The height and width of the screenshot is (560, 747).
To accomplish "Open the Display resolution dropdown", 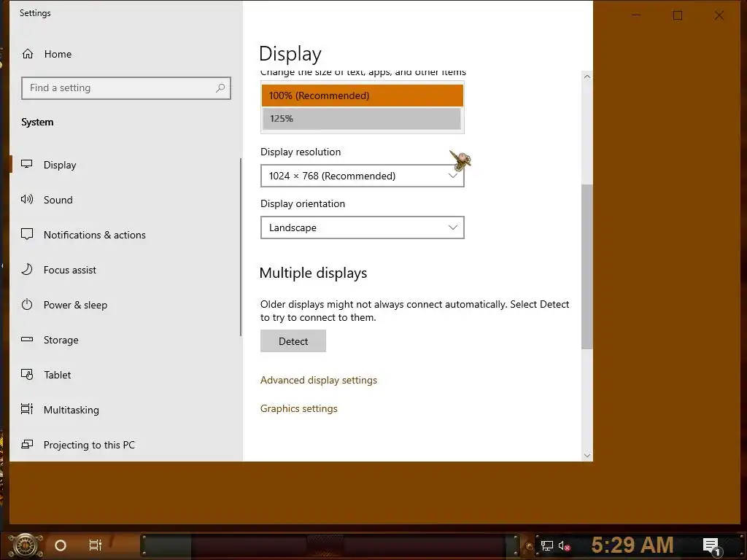I will click(362, 176).
